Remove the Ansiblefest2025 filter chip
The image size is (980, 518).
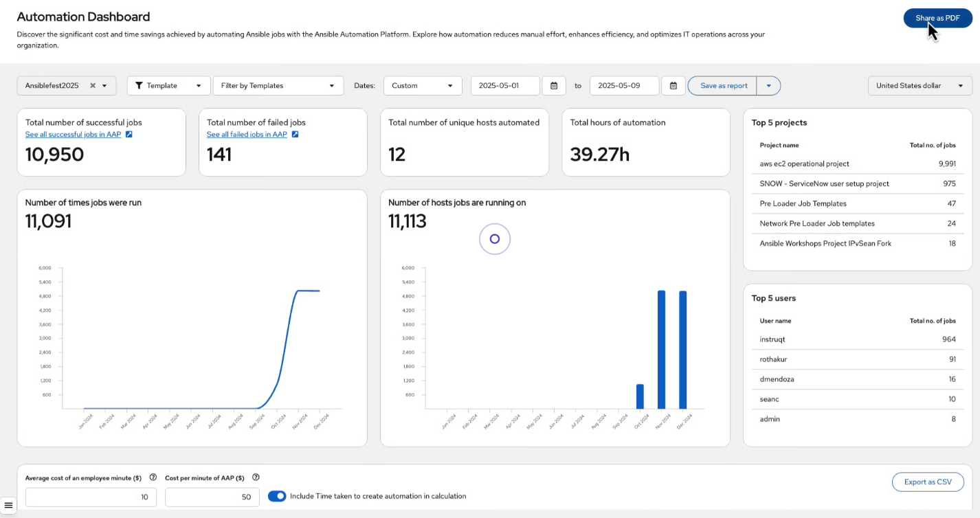pos(94,85)
